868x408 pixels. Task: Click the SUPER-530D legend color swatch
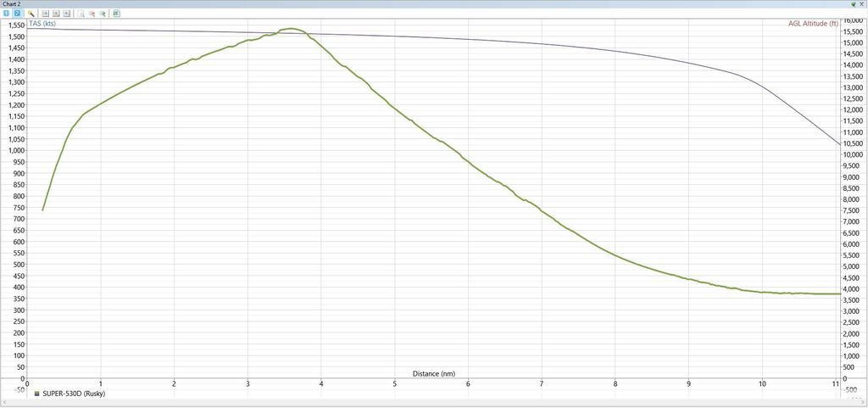pos(36,394)
